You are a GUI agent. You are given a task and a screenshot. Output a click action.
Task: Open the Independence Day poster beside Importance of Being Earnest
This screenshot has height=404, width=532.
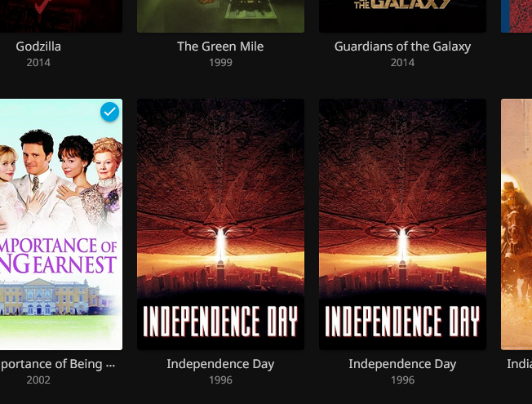pyautogui.click(x=220, y=224)
